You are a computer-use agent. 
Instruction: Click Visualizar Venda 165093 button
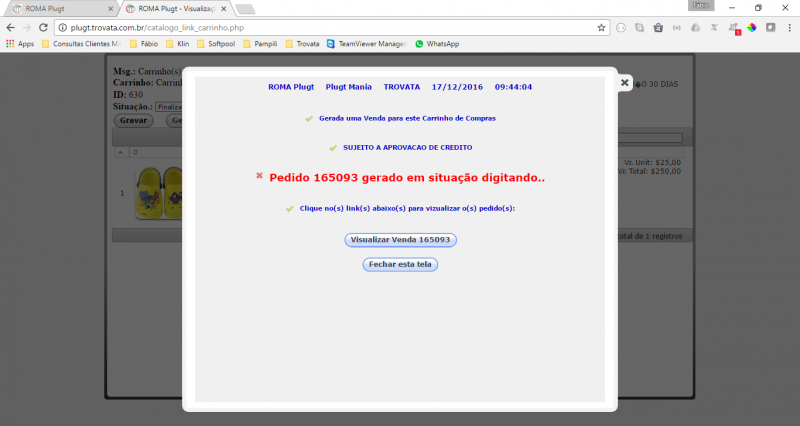tap(401, 240)
